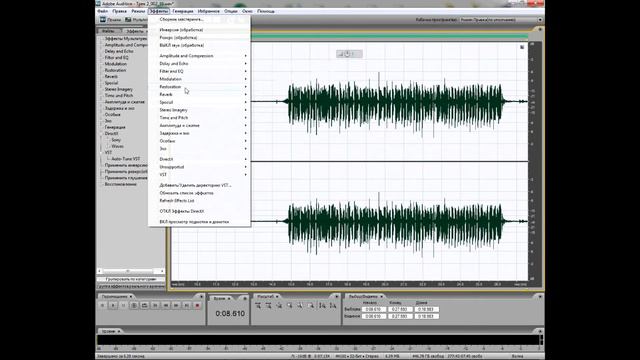Select Waves under DirectX in effects tree
Viewport: 640px width, 360px height.
tap(117, 146)
